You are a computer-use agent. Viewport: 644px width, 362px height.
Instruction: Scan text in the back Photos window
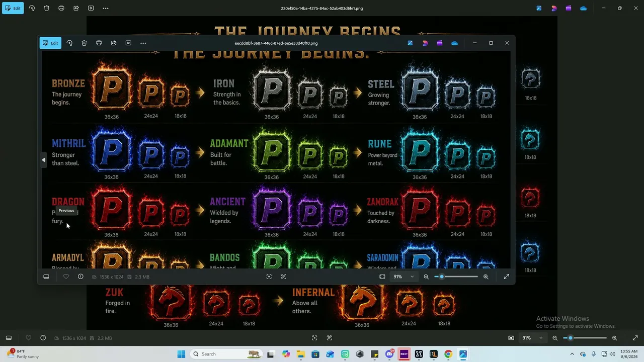(x=330, y=338)
